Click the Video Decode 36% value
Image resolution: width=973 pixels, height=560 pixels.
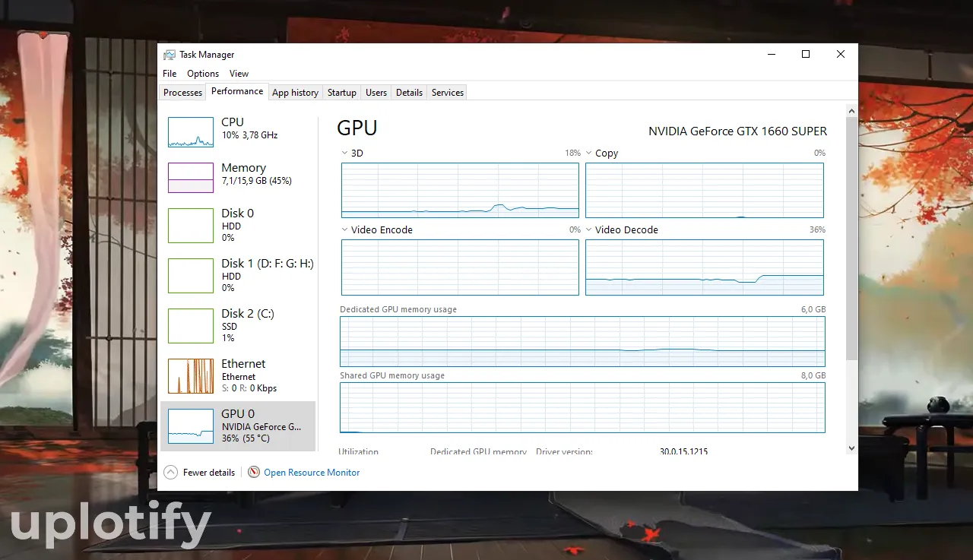pyautogui.click(x=817, y=229)
